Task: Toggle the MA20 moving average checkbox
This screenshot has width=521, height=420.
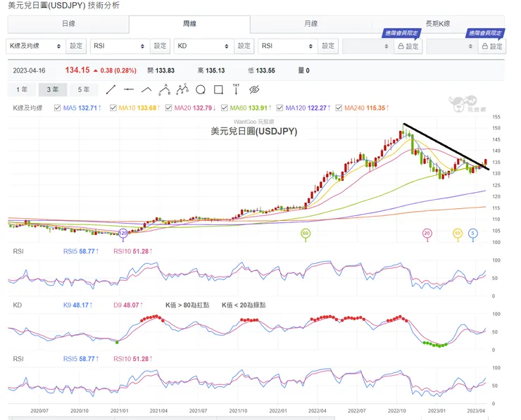Action: click(168, 108)
